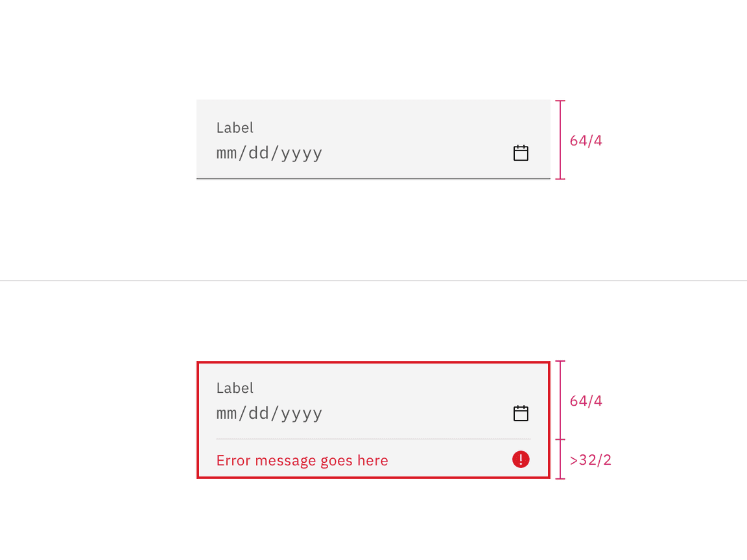The image size is (747, 560).
Task: Click the red exclamation error icon
Action: tap(521, 460)
